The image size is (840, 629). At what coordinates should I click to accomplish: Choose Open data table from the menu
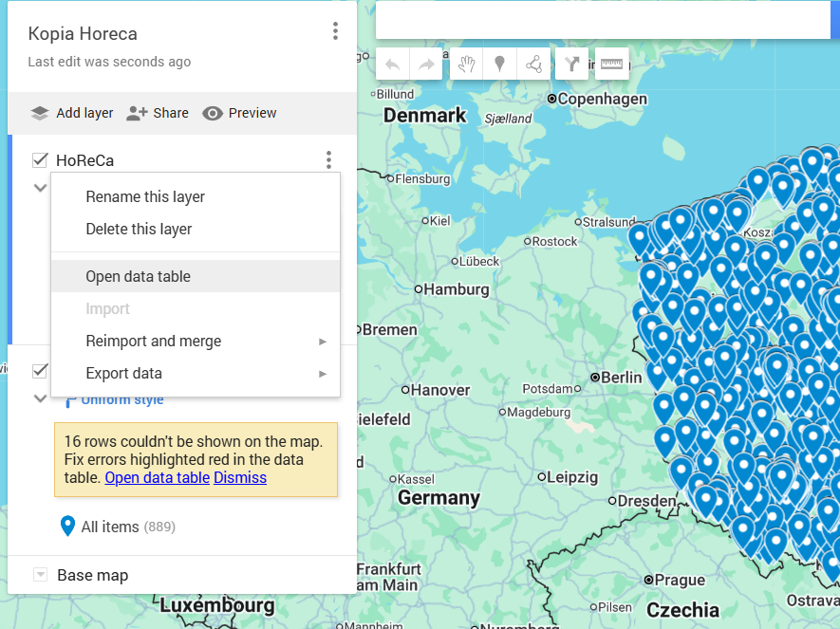[139, 277]
